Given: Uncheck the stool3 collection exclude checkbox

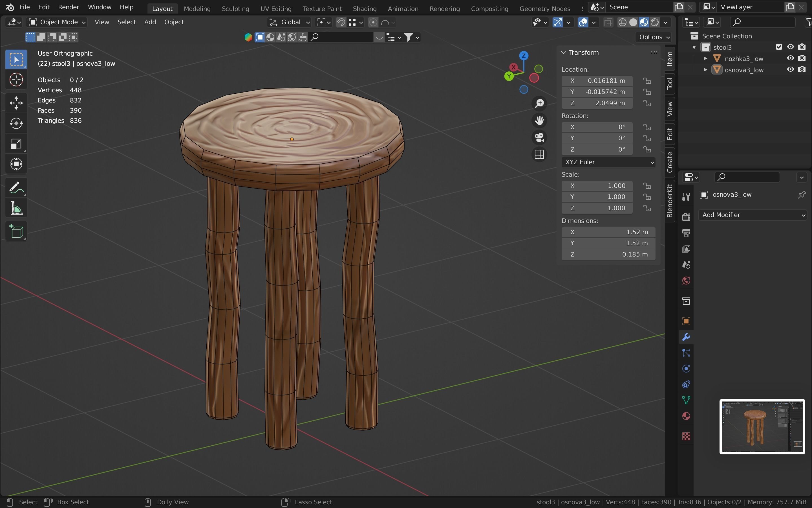Looking at the screenshot, I should (x=779, y=47).
